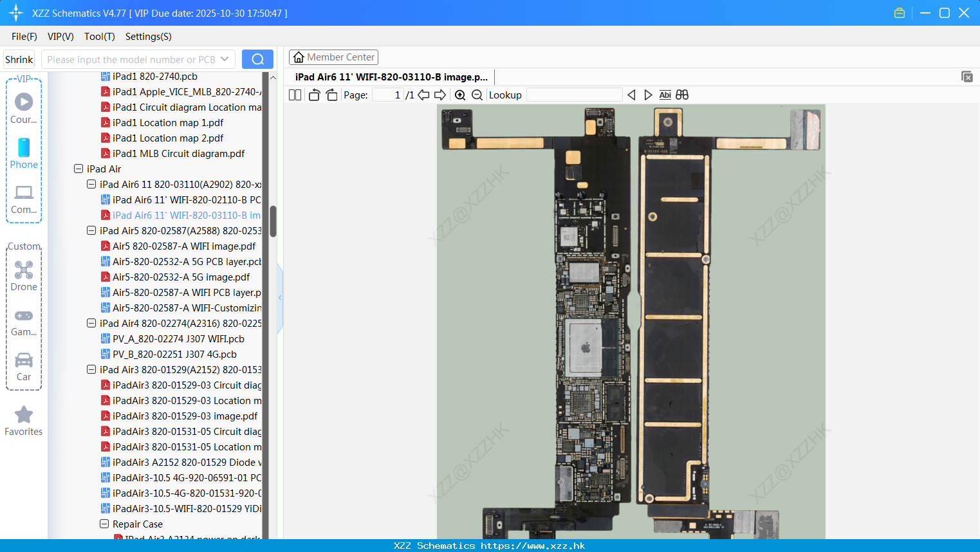Viewport: 980px width, 552px height.
Task: Open Air5-820-02532-A 5G image.pdf
Action: (x=181, y=277)
